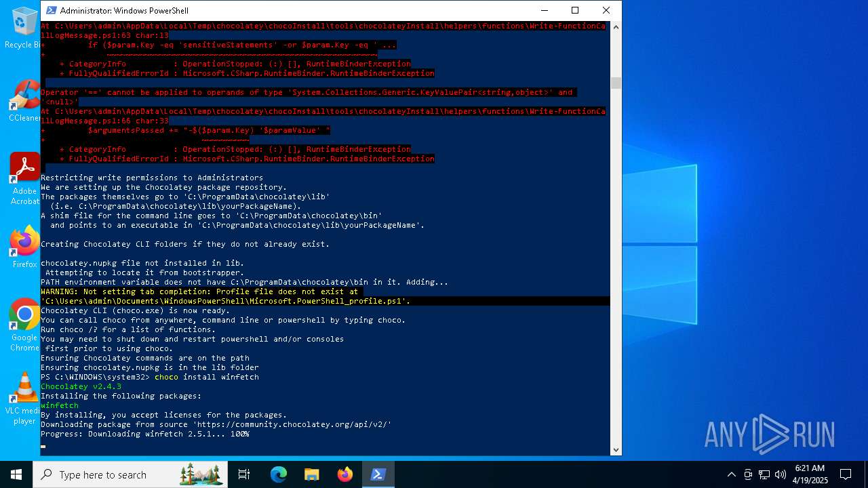The height and width of the screenshot is (488, 868).
Task: Click the 'Run choco /? for a list of functions.' line
Action: coord(128,329)
